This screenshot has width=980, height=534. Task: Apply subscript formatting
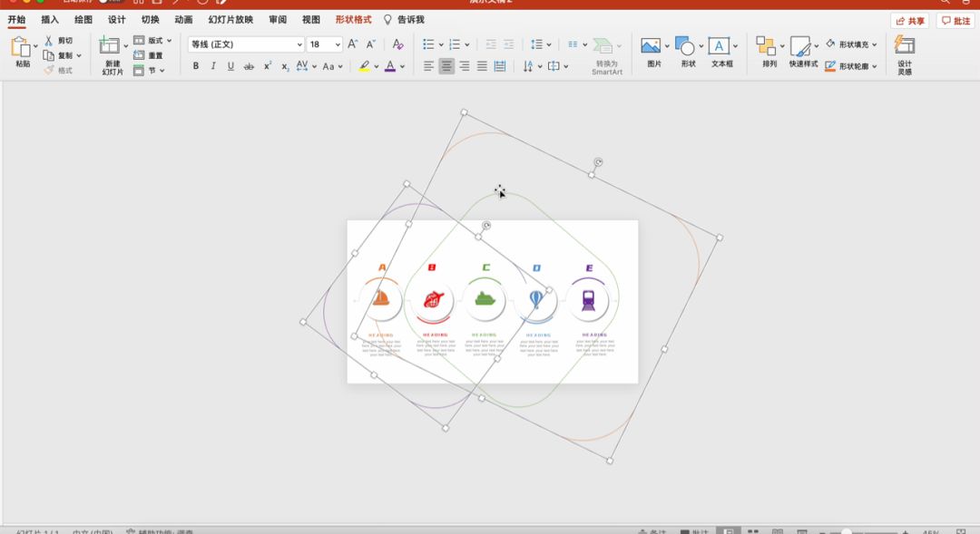[285, 66]
